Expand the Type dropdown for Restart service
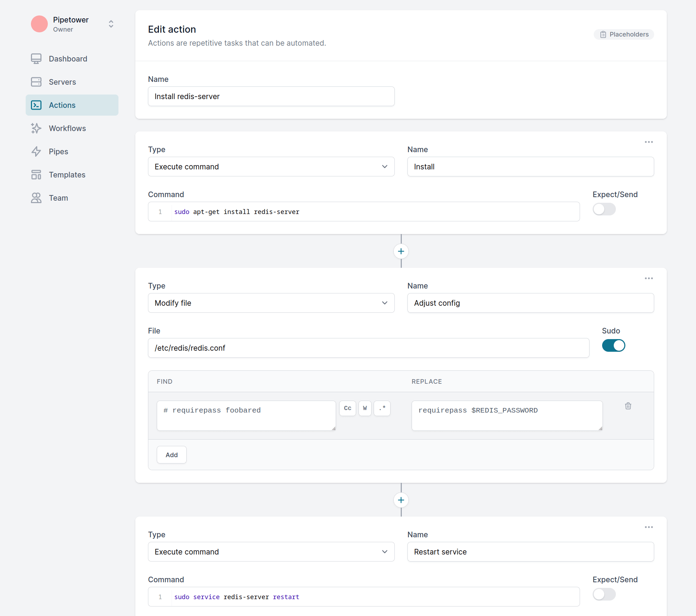Screen dimensions: 696x616 (x=271, y=552)
